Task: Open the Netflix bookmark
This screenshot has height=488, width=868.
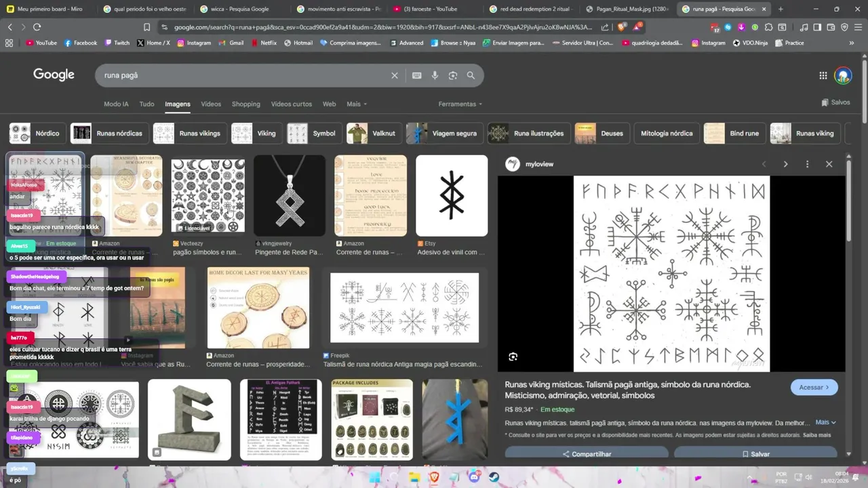Action: [x=264, y=43]
